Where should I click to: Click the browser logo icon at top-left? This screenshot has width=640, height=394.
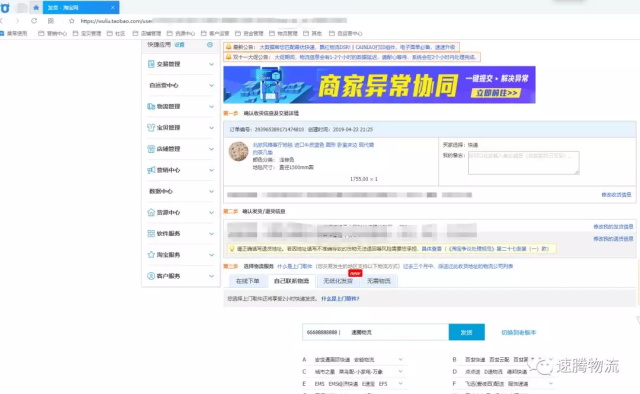click(x=5, y=7)
